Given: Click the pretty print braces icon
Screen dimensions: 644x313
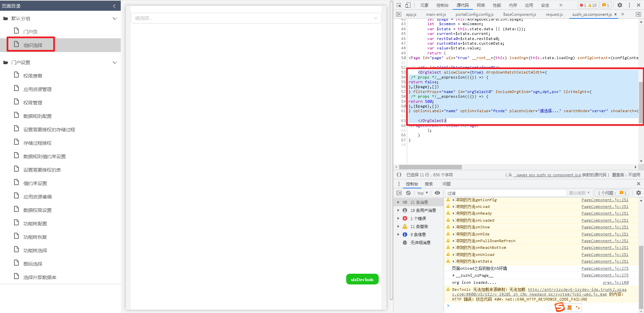Looking at the screenshot, I should coord(399,175).
